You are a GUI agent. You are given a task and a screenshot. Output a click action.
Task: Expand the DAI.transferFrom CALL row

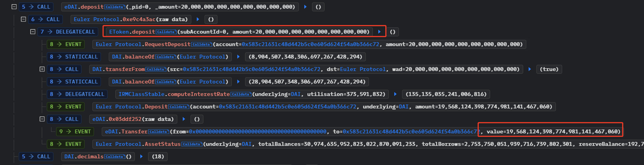coord(42,69)
